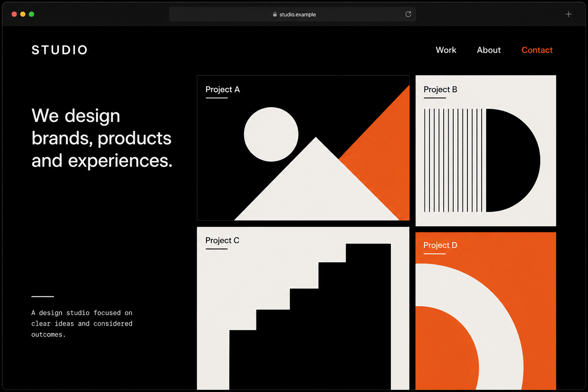Select the orange Project D card
588x392 pixels.
pyautogui.click(x=486, y=311)
